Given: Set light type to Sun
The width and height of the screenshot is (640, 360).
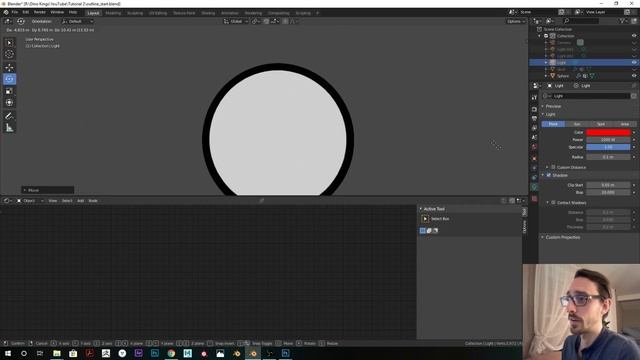Looking at the screenshot, I should tap(577, 124).
